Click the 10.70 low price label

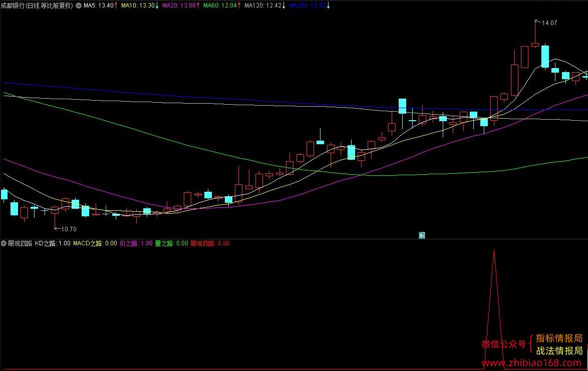[69, 229]
